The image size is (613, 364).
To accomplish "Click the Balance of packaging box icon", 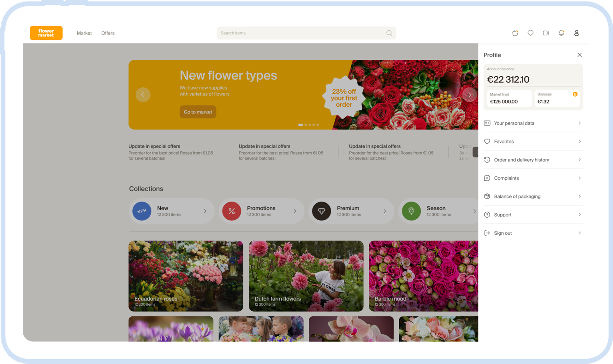I will pyautogui.click(x=487, y=196).
